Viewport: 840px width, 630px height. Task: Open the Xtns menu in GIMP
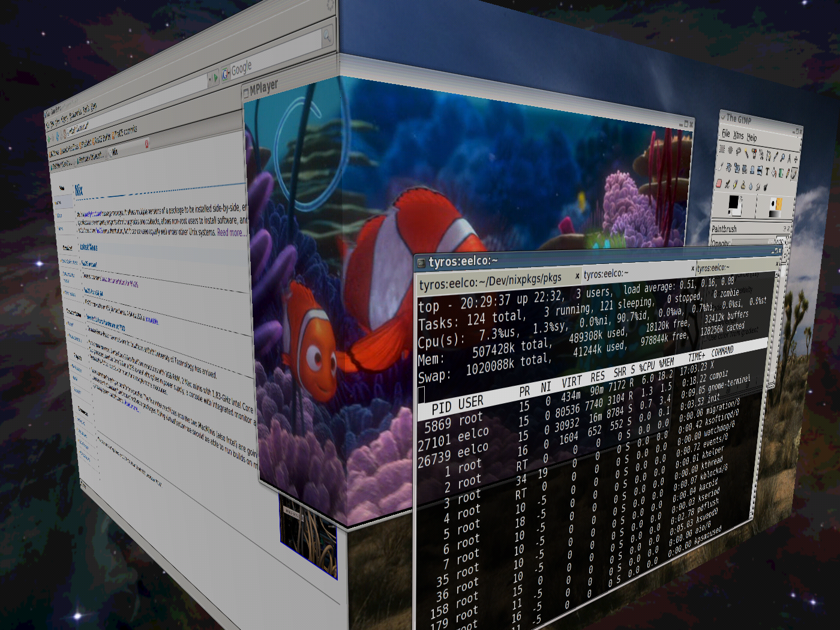pyautogui.click(x=738, y=136)
